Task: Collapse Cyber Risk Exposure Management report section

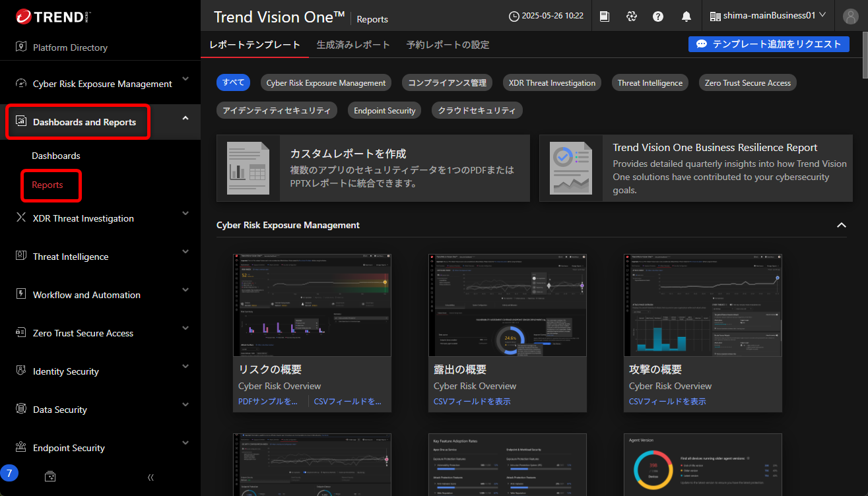Action: click(x=842, y=225)
